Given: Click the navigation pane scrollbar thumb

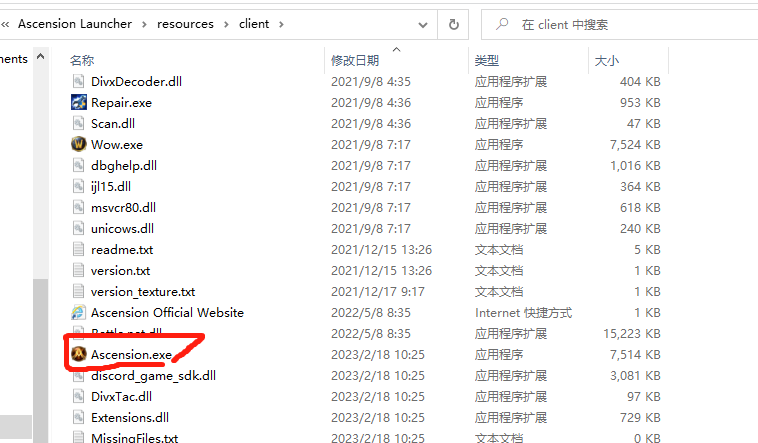Looking at the screenshot, I should click(41, 360).
